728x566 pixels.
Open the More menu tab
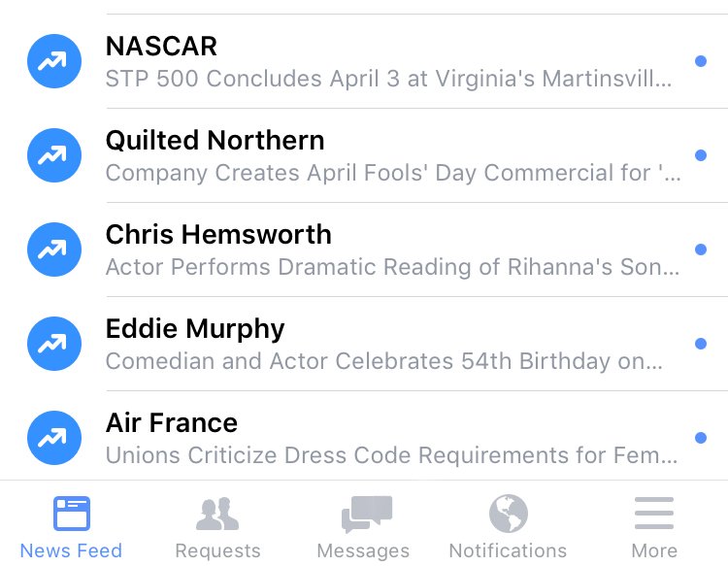click(x=654, y=526)
